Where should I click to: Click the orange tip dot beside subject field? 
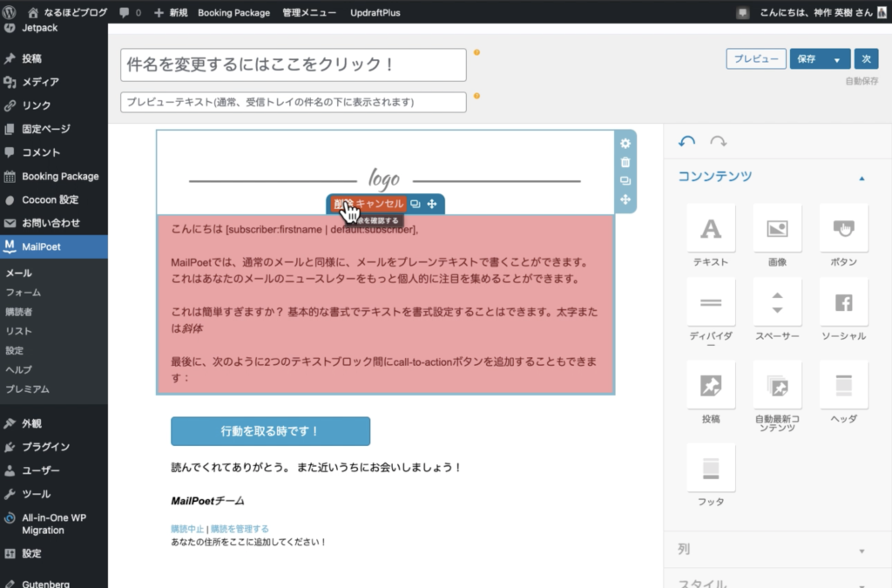coord(476,52)
